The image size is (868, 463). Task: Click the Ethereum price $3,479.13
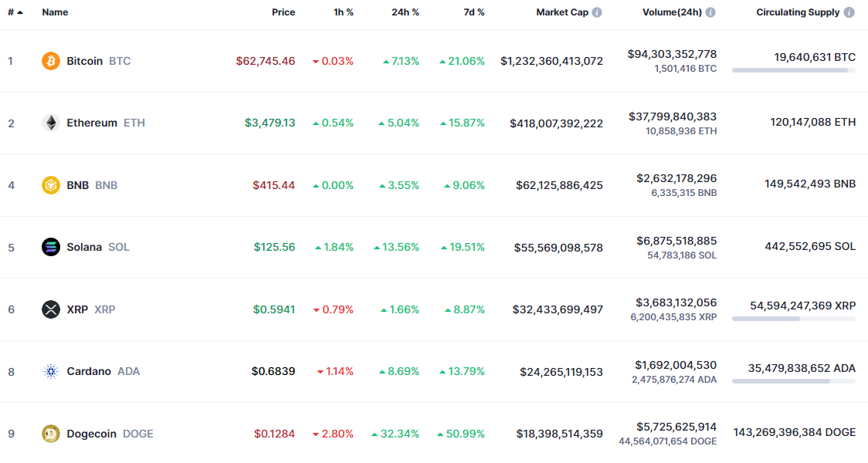pos(270,123)
